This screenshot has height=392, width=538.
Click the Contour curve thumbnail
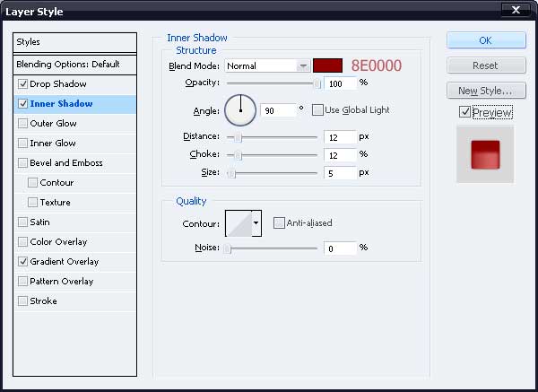click(239, 223)
